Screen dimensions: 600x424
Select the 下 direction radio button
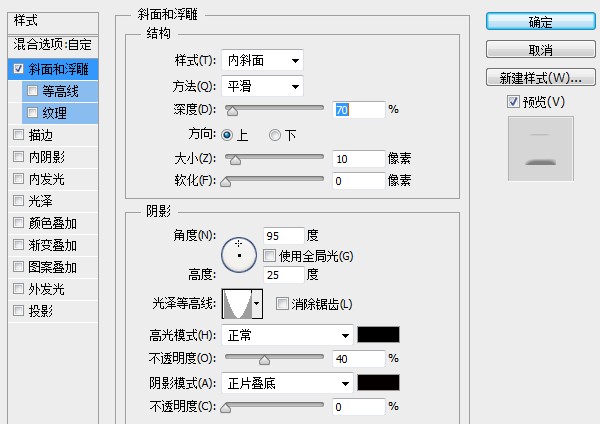click(x=274, y=135)
